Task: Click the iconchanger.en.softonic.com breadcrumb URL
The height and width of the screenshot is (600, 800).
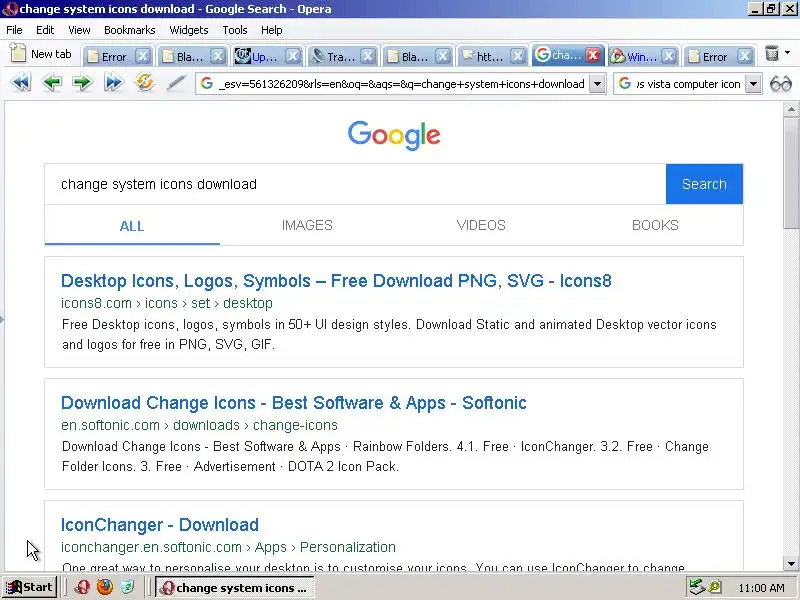Action: (228, 547)
